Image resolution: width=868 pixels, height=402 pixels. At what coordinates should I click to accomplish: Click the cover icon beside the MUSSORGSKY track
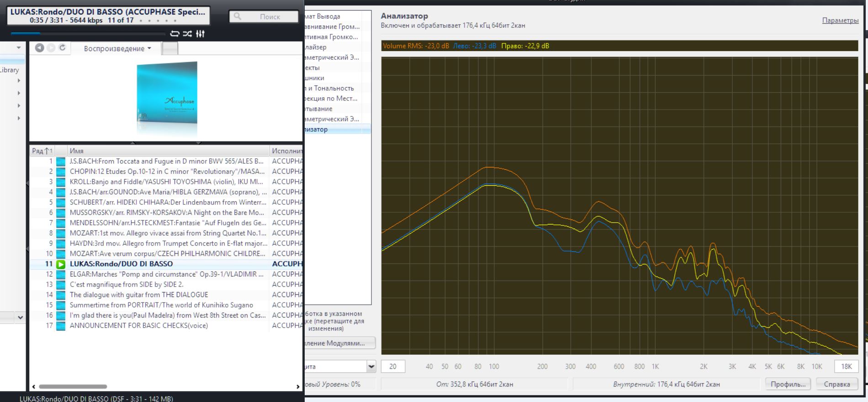tap(61, 213)
